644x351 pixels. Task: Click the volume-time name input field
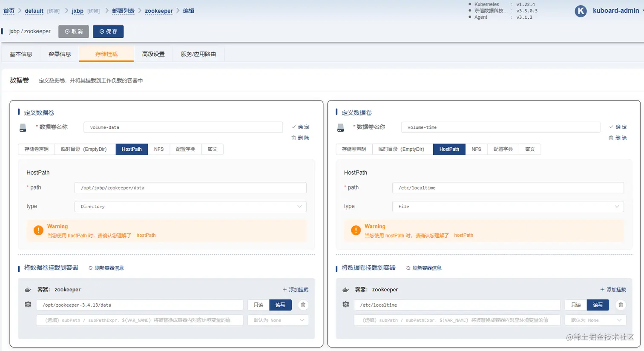[500, 127]
